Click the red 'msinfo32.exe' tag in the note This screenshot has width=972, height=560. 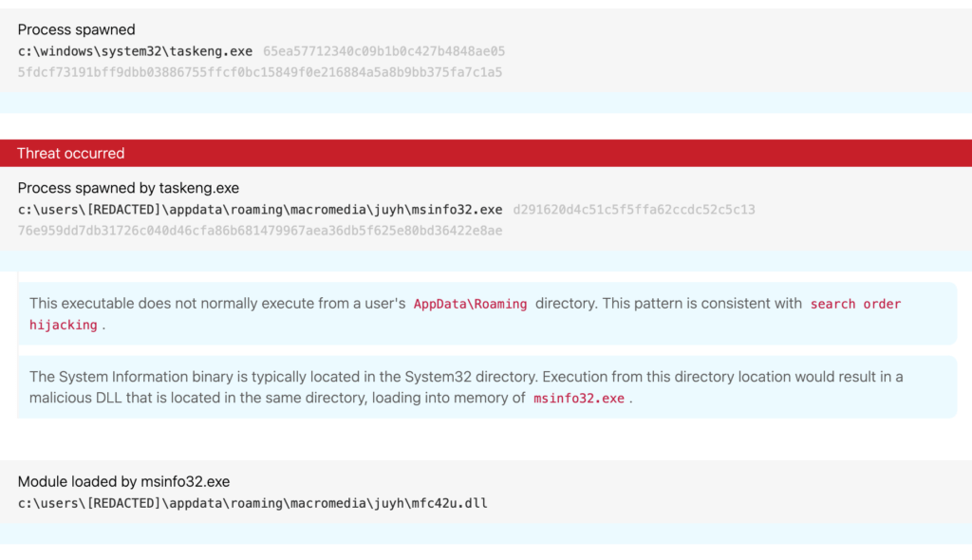click(579, 399)
